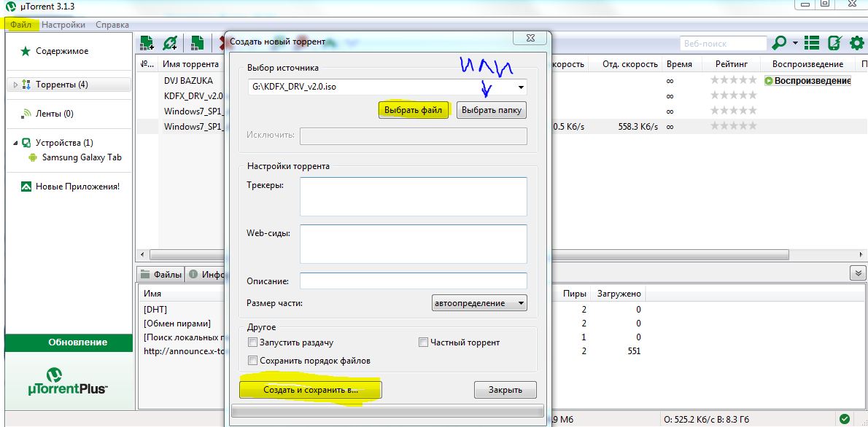Collapse the details pane with double chevron
The image size is (868, 427).
[858, 273]
